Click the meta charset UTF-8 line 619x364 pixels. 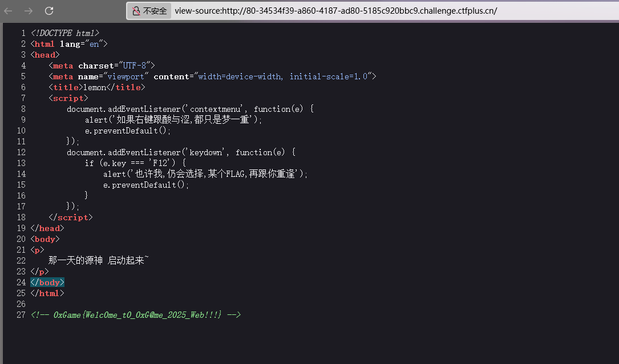click(100, 65)
